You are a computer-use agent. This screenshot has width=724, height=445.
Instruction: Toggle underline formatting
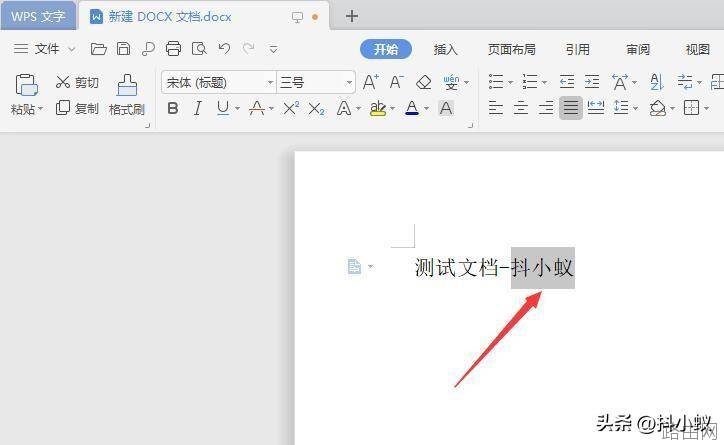[223, 108]
